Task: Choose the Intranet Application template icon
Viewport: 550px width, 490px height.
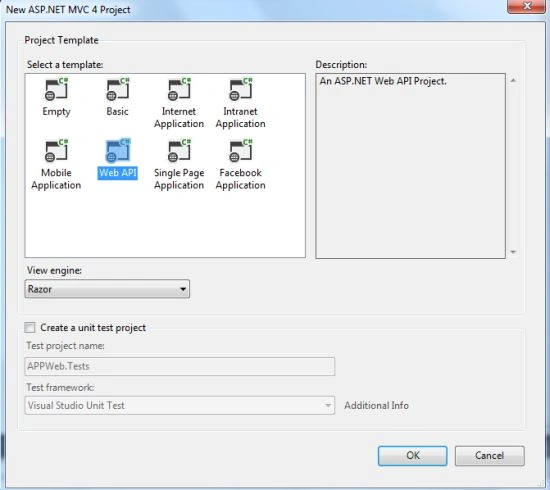Action: (241, 89)
